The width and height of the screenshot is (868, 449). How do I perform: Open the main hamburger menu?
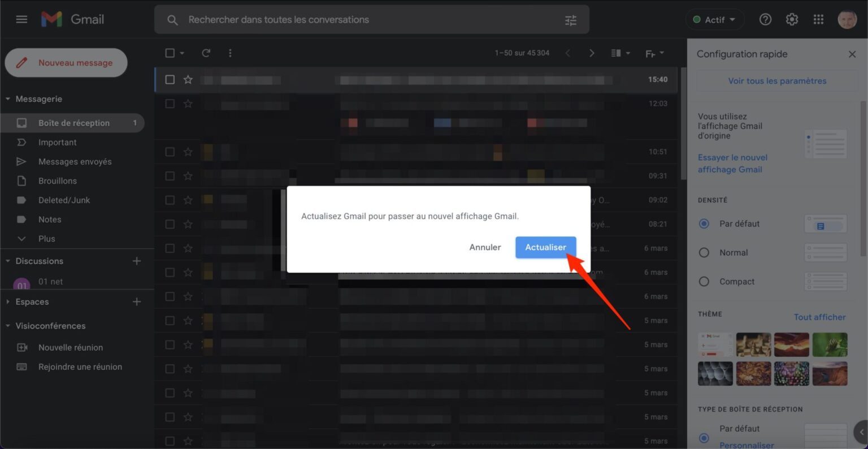point(21,19)
